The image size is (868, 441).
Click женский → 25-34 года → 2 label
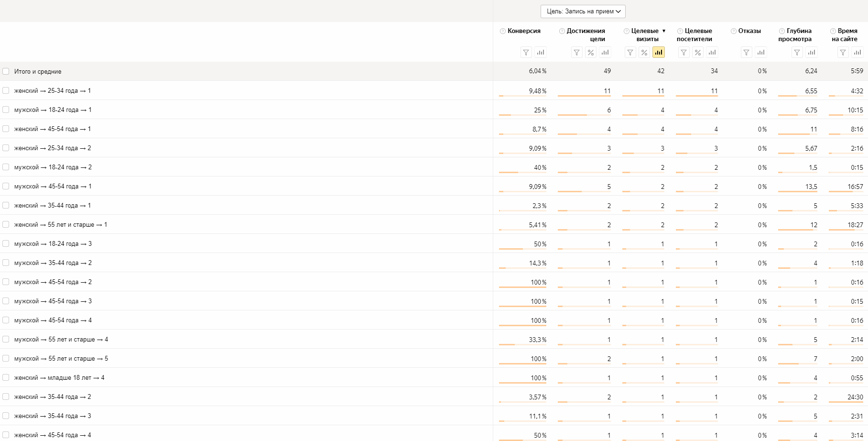tap(53, 148)
